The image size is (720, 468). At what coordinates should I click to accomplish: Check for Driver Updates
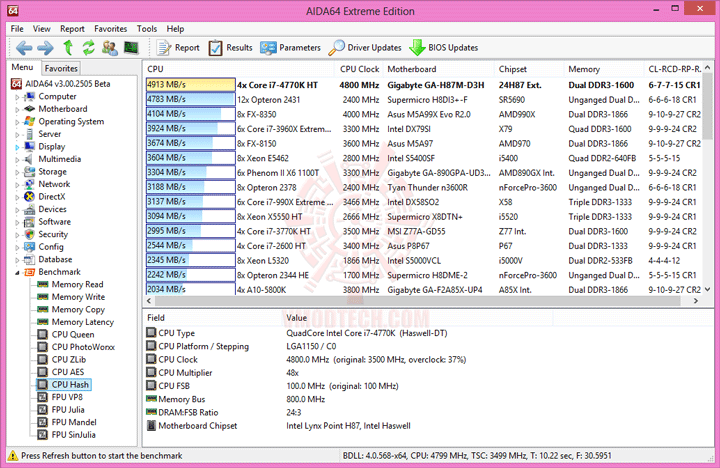[365, 47]
